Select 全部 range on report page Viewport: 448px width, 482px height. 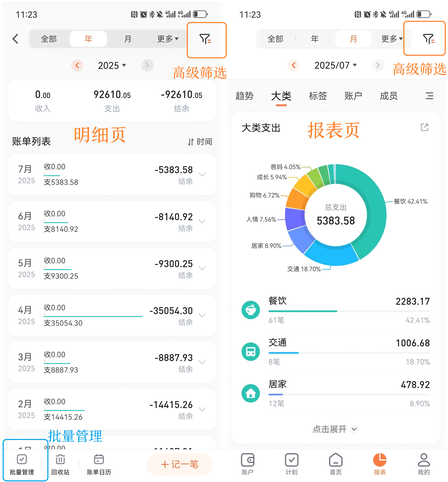tap(275, 39)
